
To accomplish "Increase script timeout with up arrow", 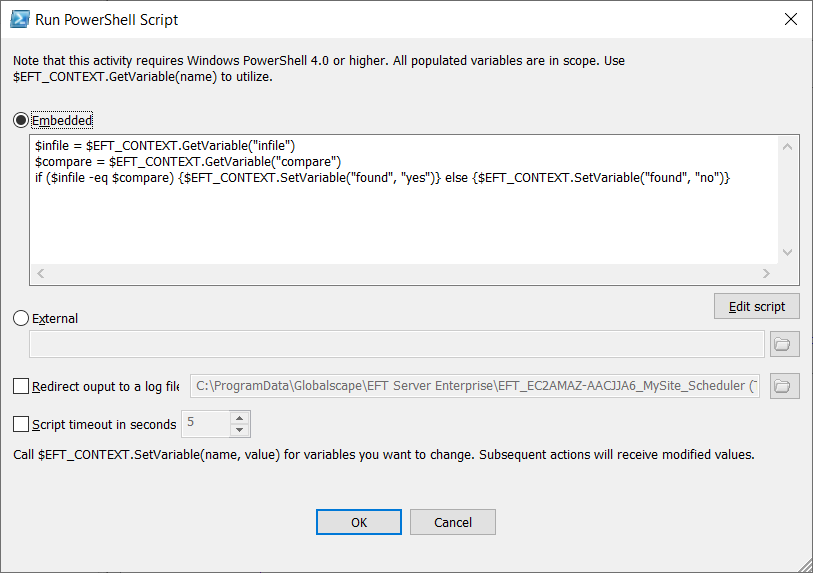I will coord(239,417).
